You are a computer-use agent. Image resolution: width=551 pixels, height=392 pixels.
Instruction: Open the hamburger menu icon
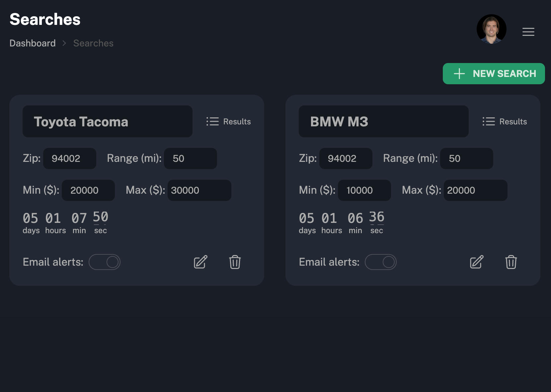tap(528, 32)
